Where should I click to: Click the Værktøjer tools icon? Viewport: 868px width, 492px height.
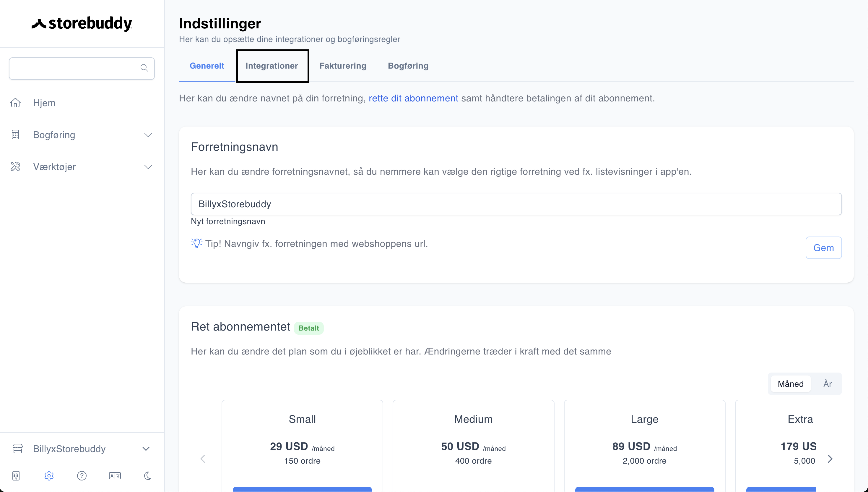[16, 166]
